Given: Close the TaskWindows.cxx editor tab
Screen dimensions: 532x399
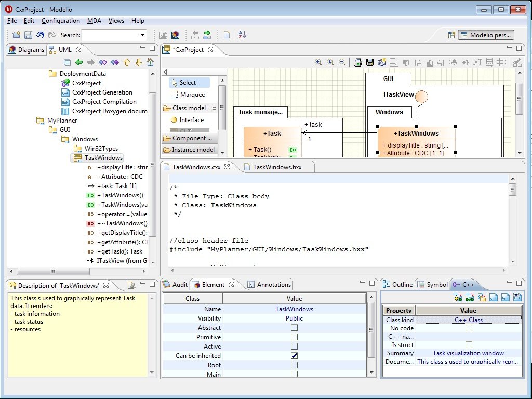Looking at the screenshot, I should [x=228, y=167].
